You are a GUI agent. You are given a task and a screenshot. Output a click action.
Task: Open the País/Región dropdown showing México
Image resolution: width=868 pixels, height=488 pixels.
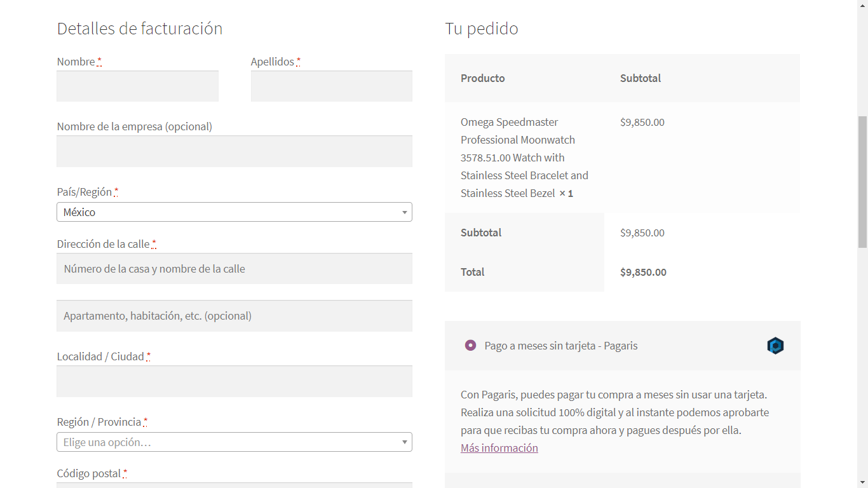click(234, 212)
